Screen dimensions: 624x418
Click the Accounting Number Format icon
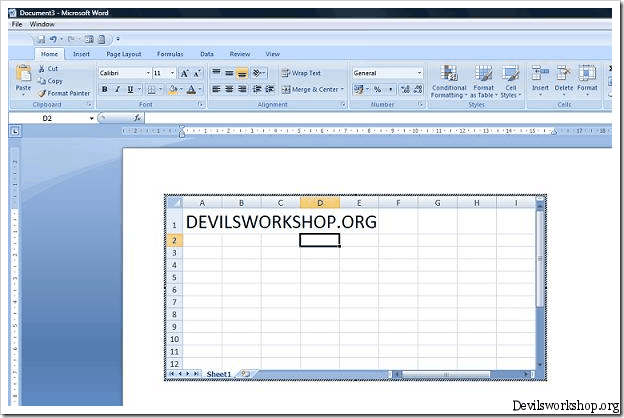(x=359, y=89)
